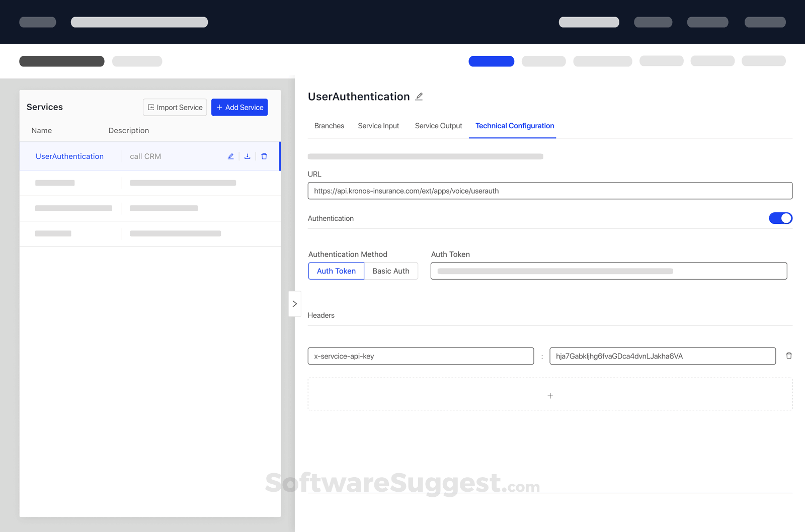Expand the services panel via chevron arrow
Viewport: 805px width, 532px height.
294,304
